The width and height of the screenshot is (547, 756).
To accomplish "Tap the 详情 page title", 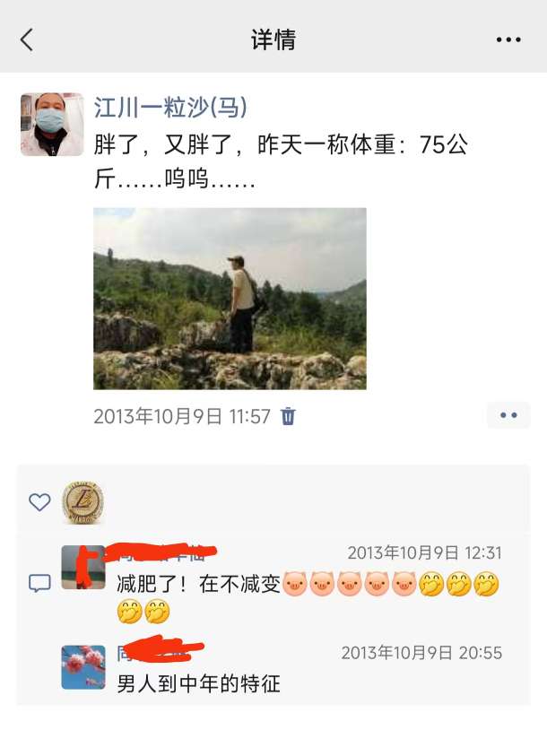I will (x=273, y=39).
